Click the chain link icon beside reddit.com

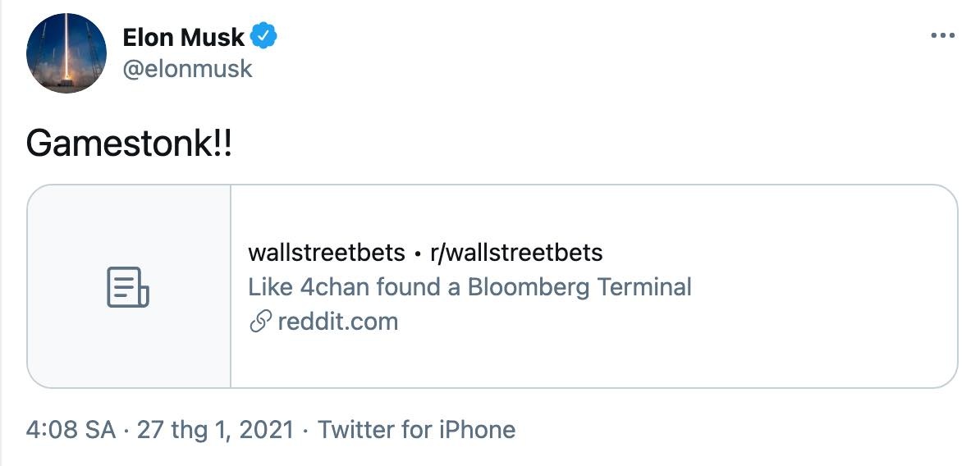pyautogui.click(x=259, y=322)
